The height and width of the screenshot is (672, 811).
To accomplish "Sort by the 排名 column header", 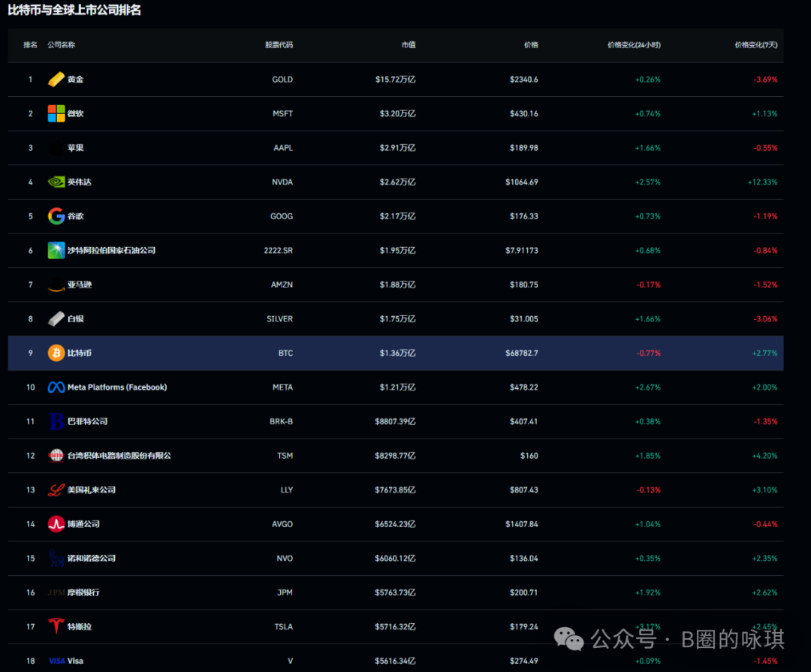I will coord(30,45).
